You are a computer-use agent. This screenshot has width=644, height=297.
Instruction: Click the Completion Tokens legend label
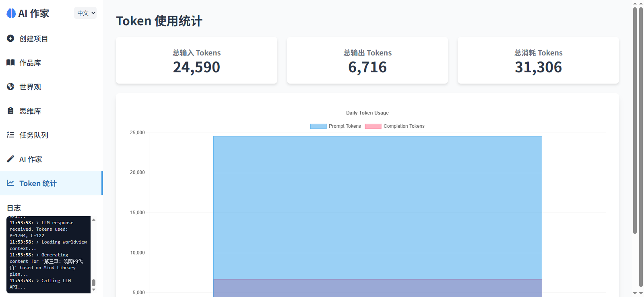coord(404,126)
